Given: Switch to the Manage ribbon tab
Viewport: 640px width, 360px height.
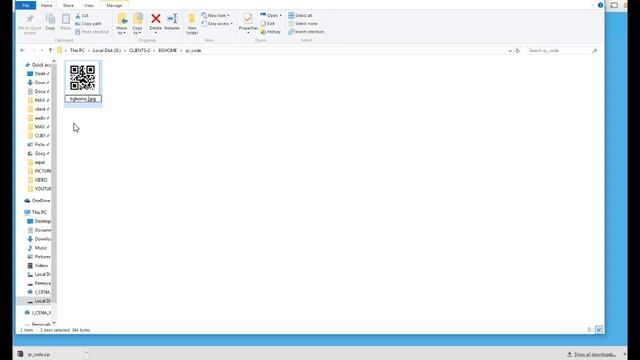Looking at the screenshot, I should point(114,5).
